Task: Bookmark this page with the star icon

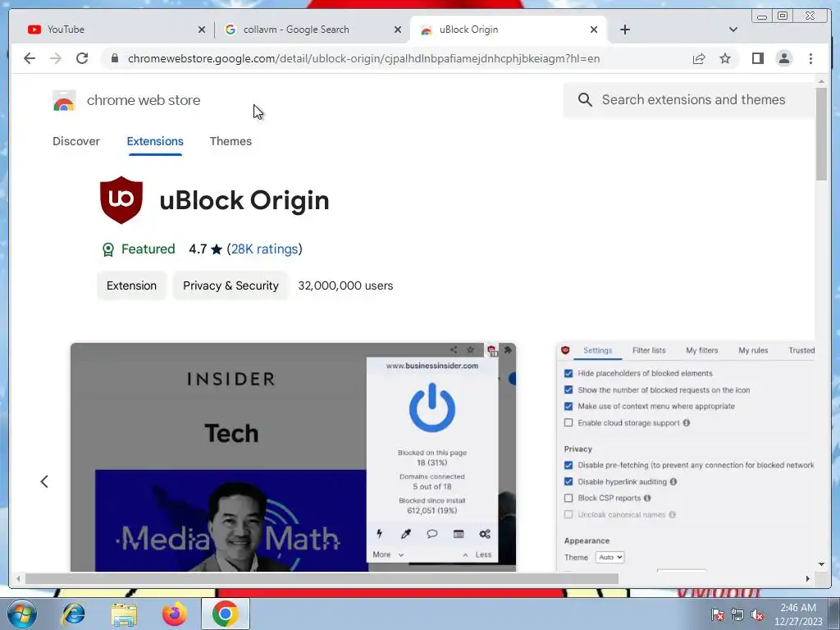Action: coord(725,58)
